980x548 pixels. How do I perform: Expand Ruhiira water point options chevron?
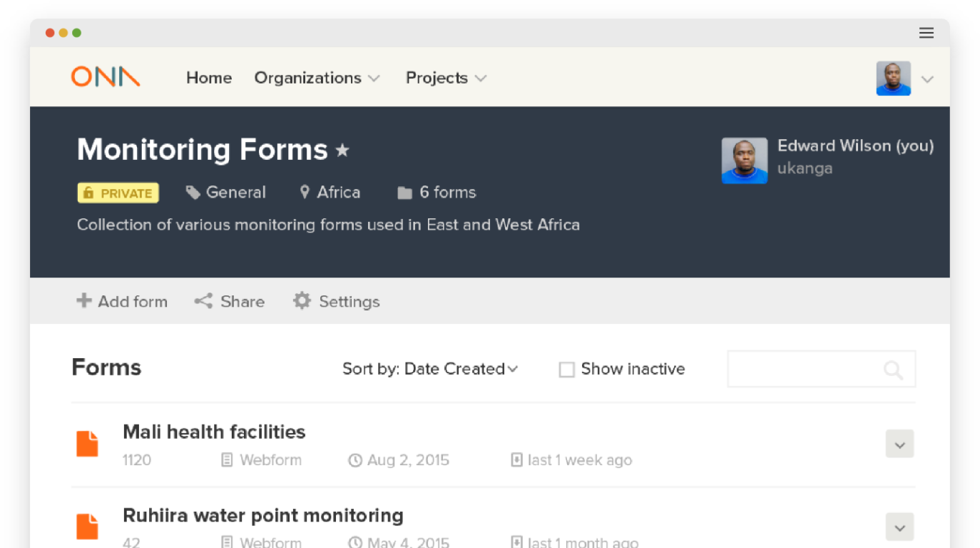click(899, 528)
